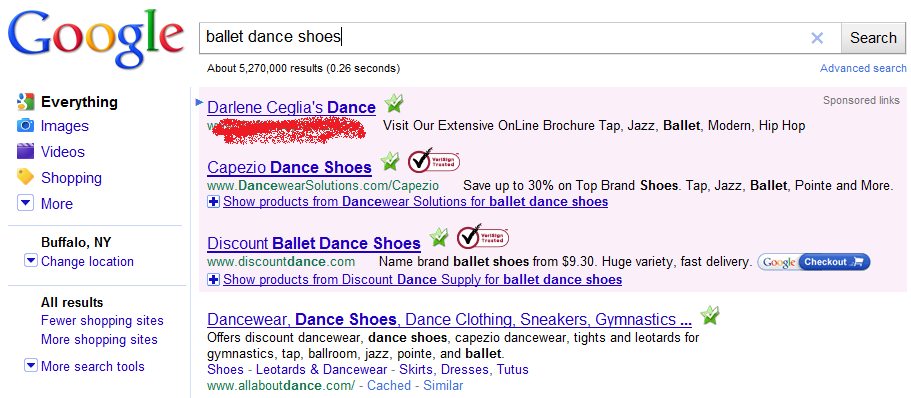911x398 pixels.
Task: Open Cached version of allaboutdance result
Action: pos(389,385)
